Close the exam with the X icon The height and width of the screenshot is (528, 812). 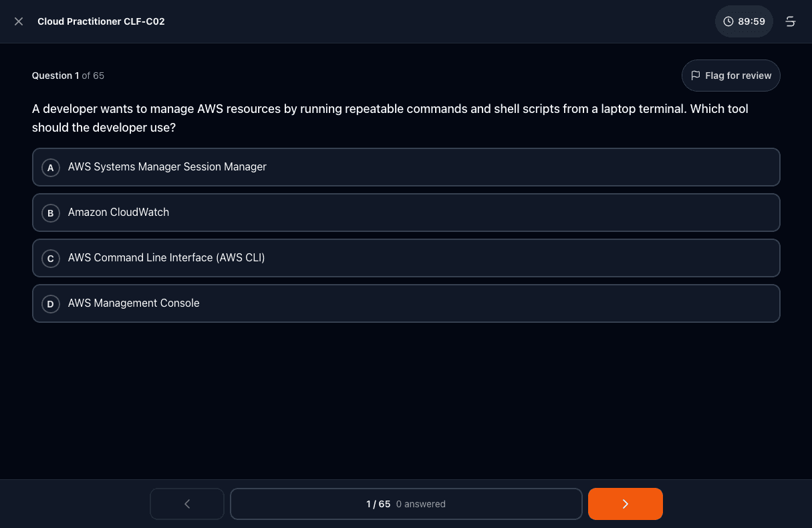tap(19, 21)
